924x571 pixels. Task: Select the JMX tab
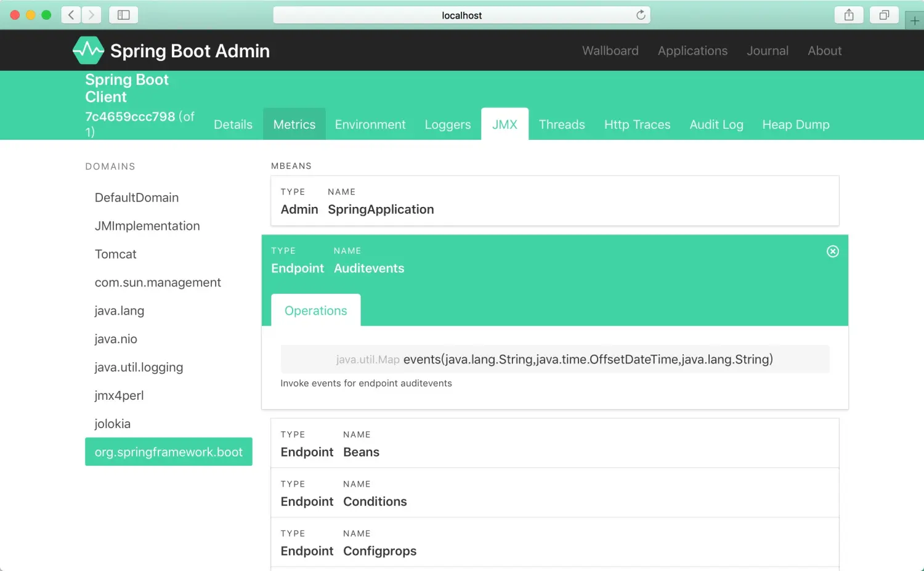point(505,124)
